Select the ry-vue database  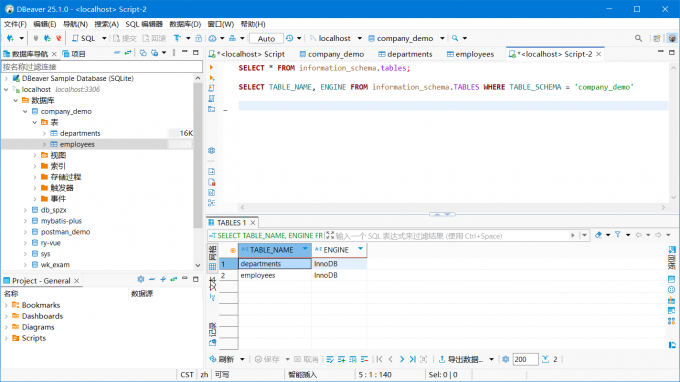pos(51,243)
